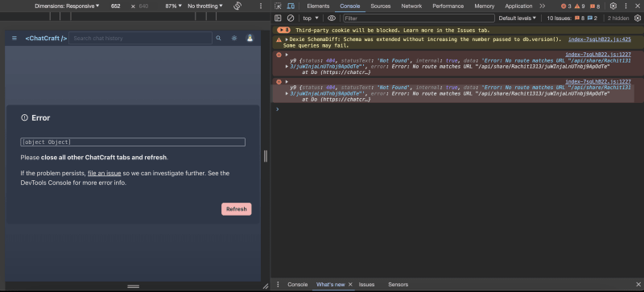Open the Dimensions Responsive dropdown
The image size is (644, 292).
pyautogui.click(x=67, y=6)
